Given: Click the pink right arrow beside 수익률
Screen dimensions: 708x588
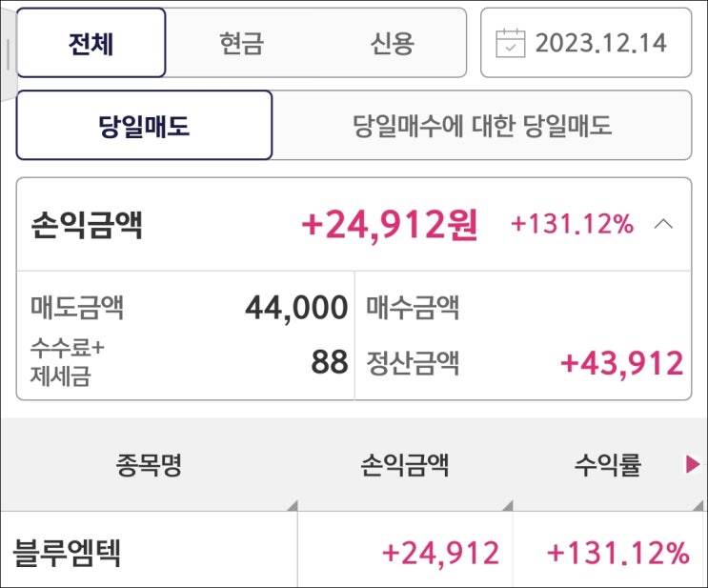Looking at the screenshot, I should click(x=693, y=464).
